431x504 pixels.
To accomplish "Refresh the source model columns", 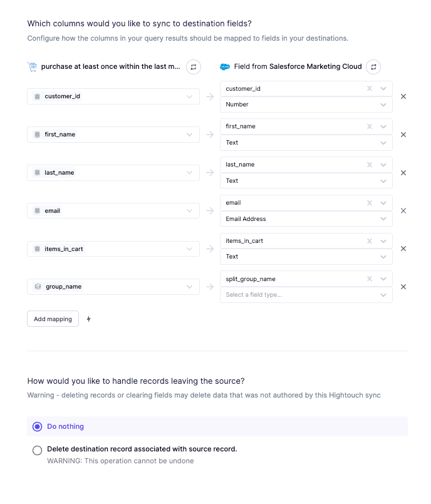I will (x=194, y=66).
